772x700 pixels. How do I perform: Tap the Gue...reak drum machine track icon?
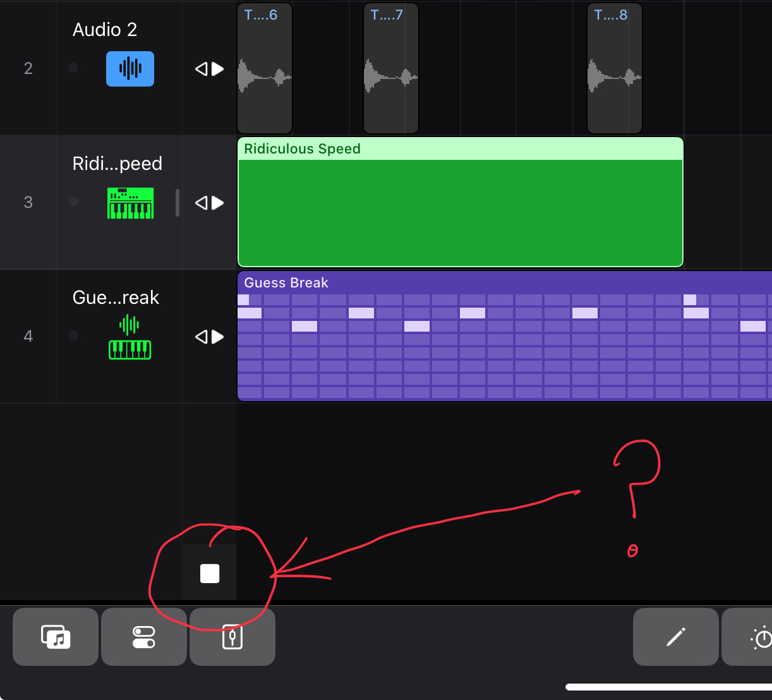point(130,337)
